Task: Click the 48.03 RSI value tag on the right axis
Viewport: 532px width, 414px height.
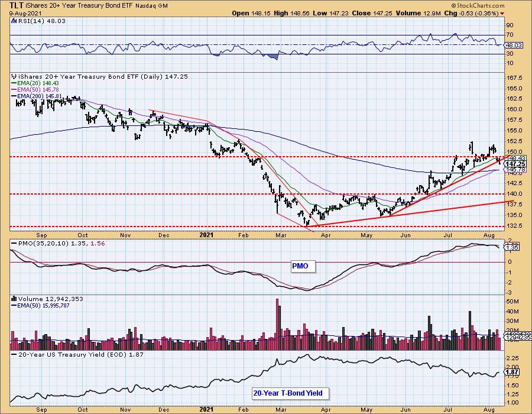Action: (513, 45)
